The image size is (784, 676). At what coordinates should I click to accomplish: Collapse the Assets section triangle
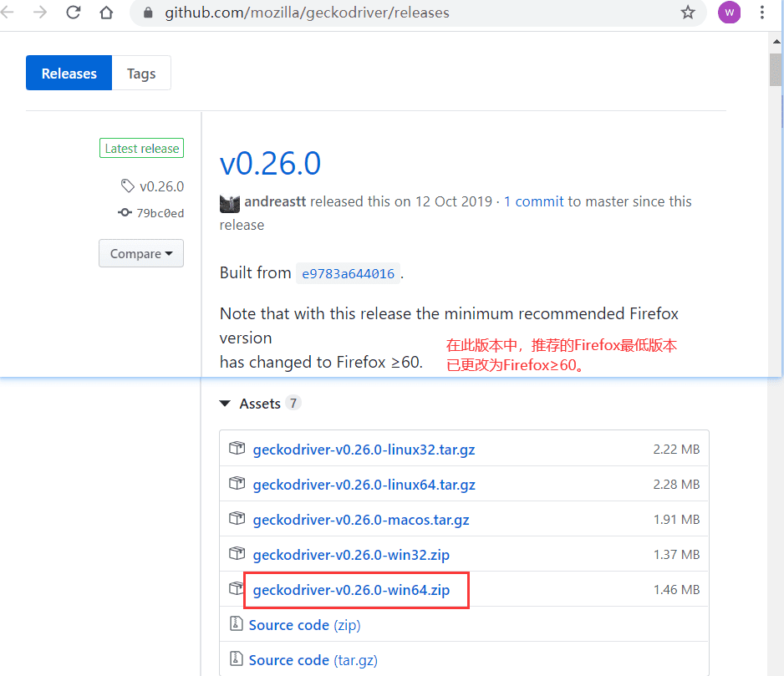[225, 404]
